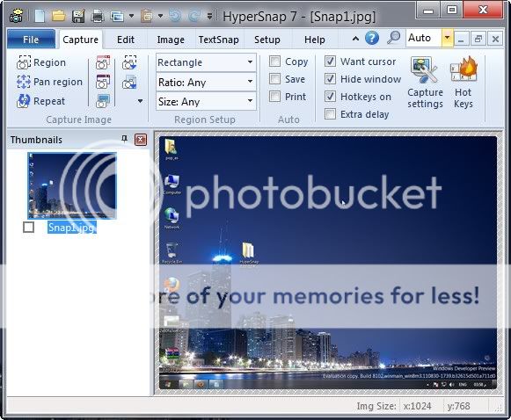Open the blue Help question mark icon
511x420 pixels.
click(372, 38)
